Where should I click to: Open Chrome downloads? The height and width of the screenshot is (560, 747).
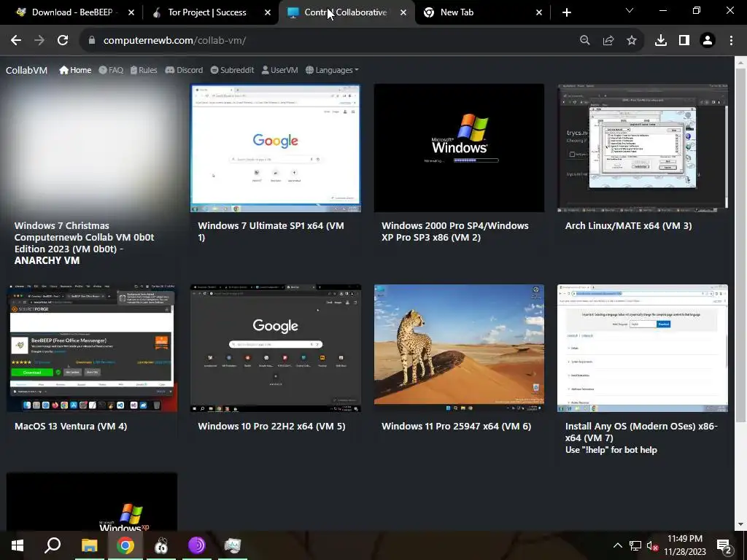[661, 41]
